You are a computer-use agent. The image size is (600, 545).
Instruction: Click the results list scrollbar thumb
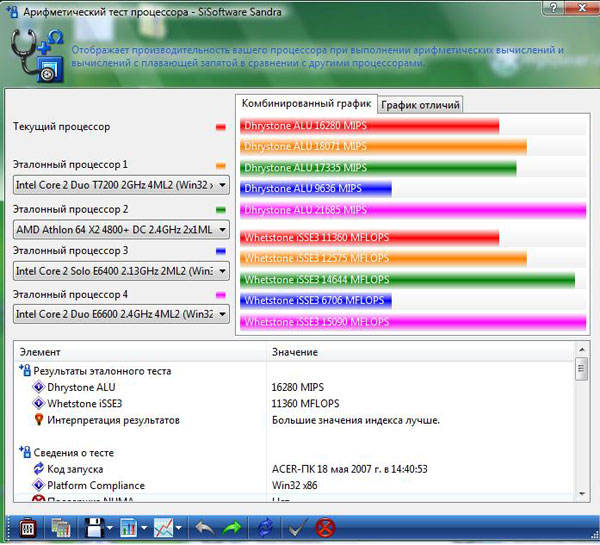[x=582, y=369]
